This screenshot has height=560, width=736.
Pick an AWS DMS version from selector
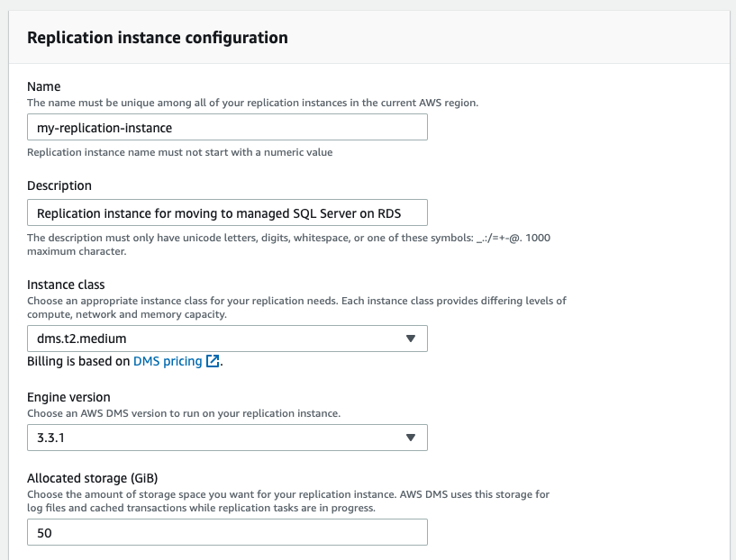(227, 438)
